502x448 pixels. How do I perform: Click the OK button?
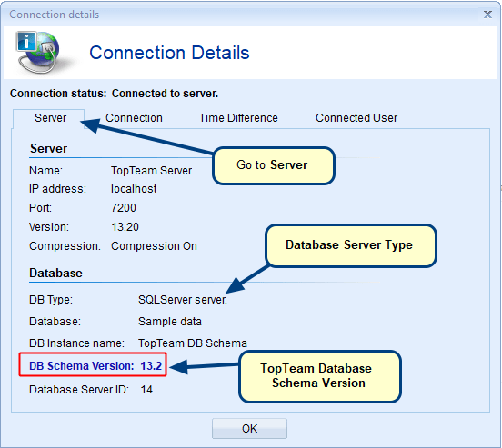249,429
